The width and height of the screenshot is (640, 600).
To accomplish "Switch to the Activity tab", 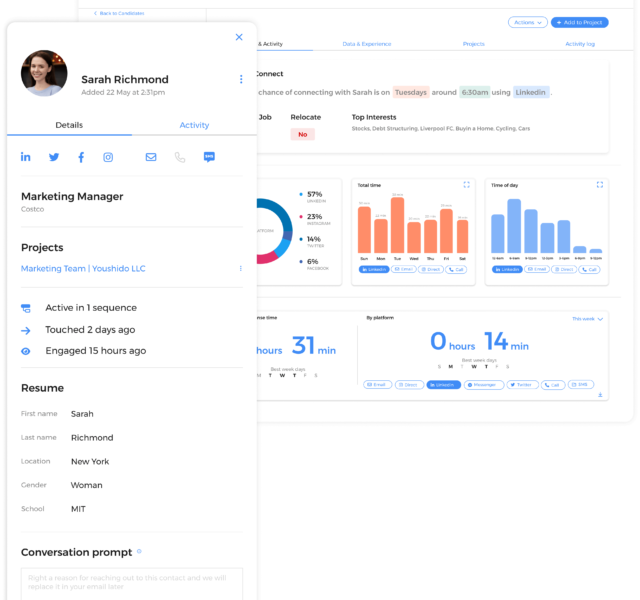I will [194, 125].
